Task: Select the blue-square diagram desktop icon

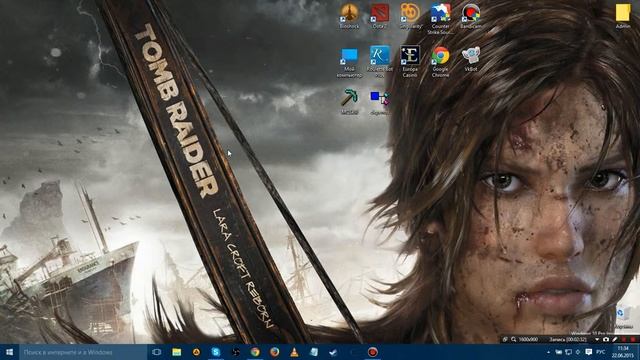Action: (380, 102)
